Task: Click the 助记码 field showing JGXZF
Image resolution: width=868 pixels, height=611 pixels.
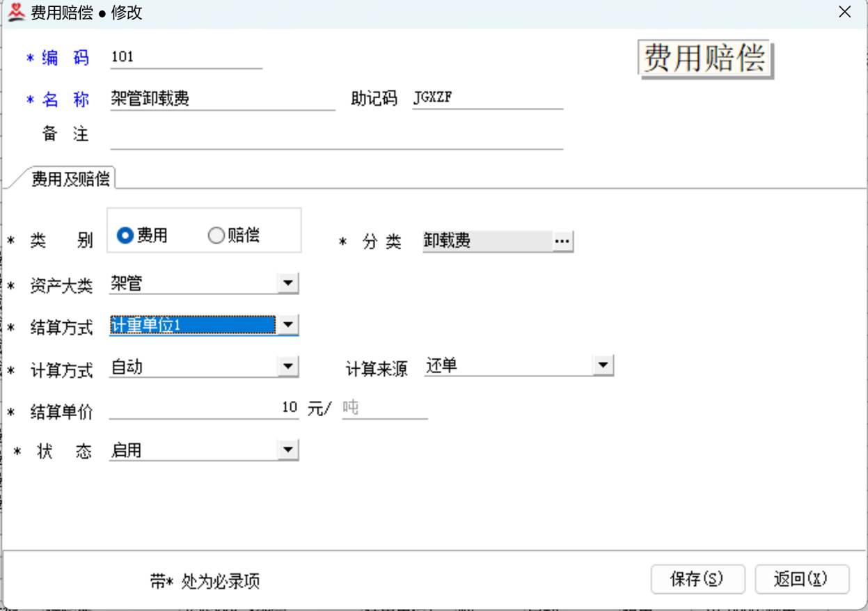Action: (487, 99)
